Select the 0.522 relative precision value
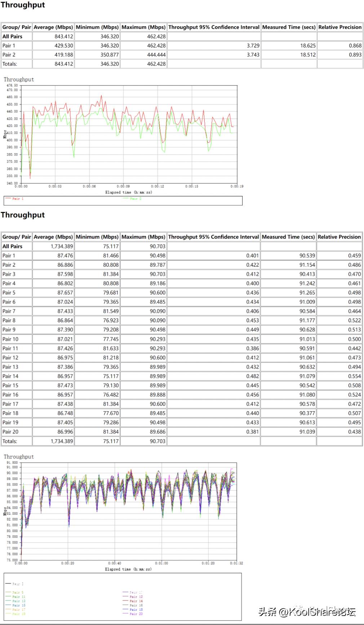364x625 pixels. [x=355, y=320]
